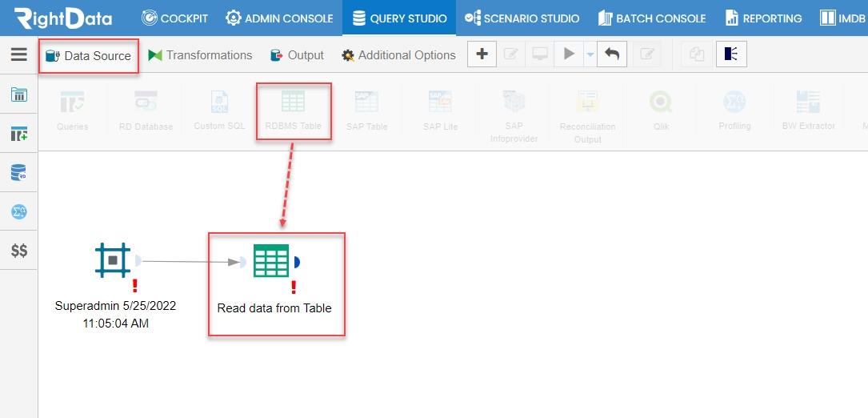This screenshot has height=418, width=868.
Task: Go to the Cockpit menu
Action: pos(175,18)
